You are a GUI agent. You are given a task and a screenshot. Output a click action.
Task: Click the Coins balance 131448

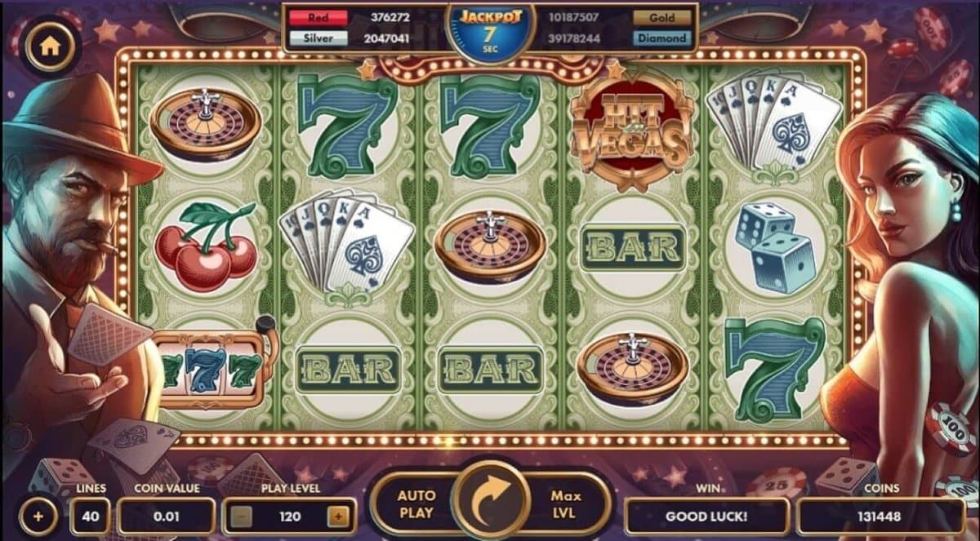pyautogui.click(x=880, y=516)
